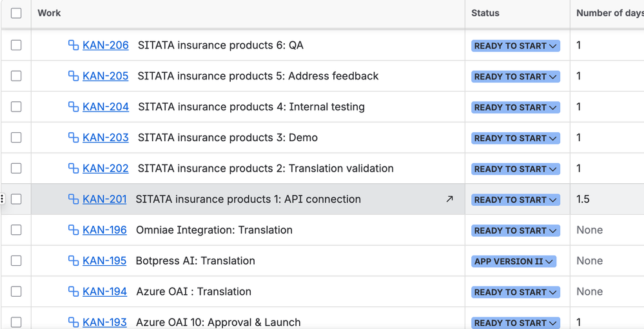
Task: Select the checkbox for KAN-203 row
Action: (16, 137)
